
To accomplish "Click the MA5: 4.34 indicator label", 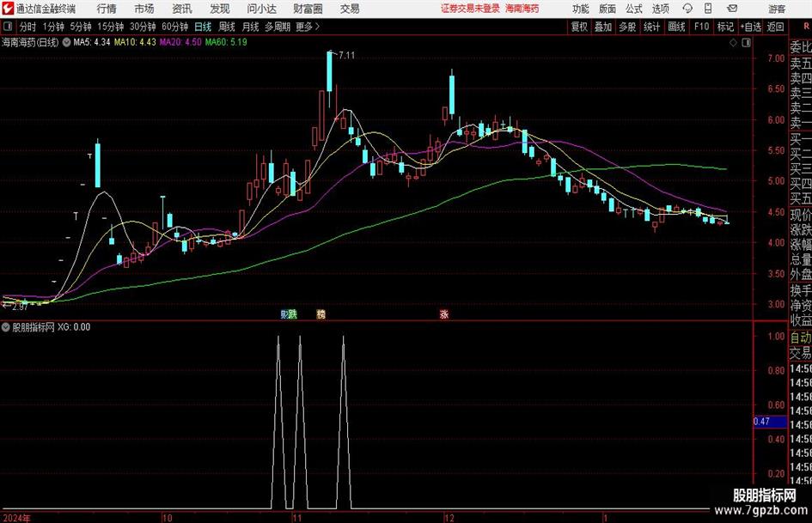I will tap(92, 42).
